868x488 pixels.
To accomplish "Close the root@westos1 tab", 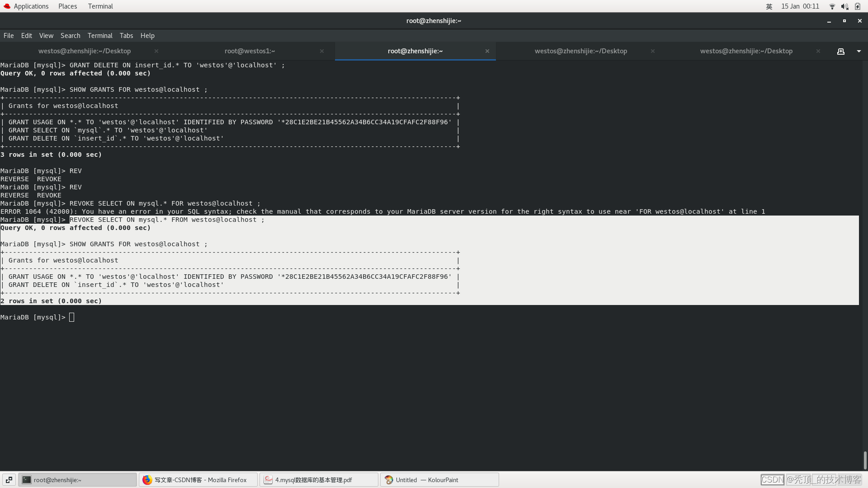I will point(322,51).
